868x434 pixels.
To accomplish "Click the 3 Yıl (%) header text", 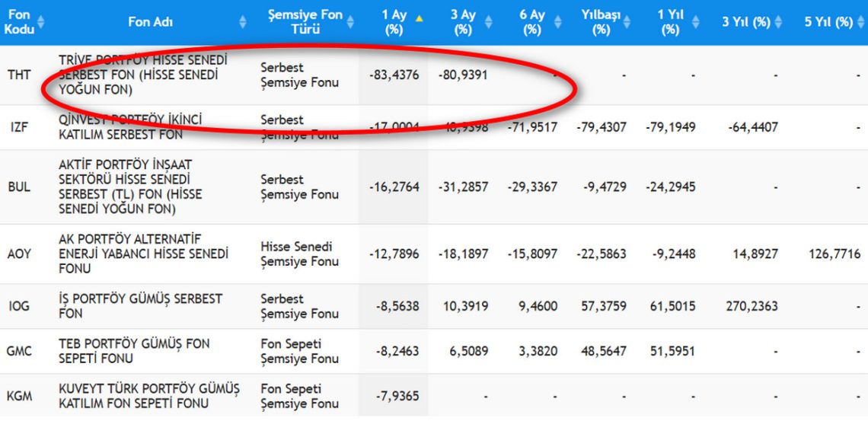I will (x=745, y=23).
